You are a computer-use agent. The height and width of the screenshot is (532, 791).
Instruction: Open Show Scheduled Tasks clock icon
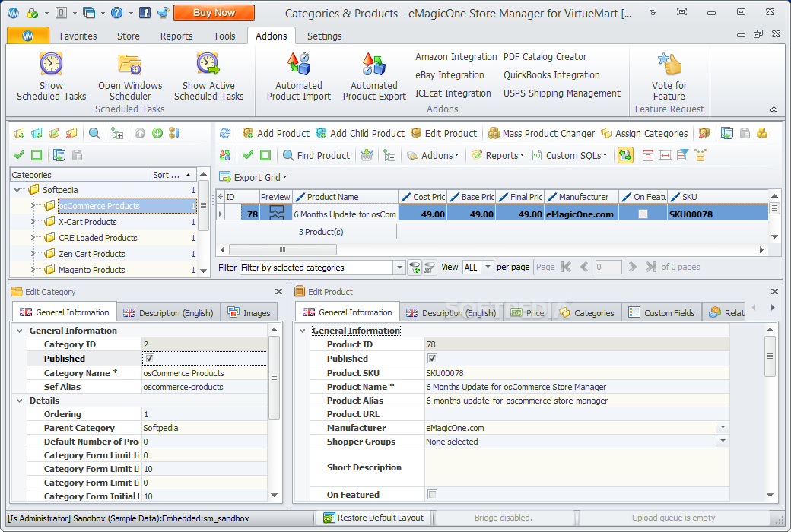click(x=51, y=64)
